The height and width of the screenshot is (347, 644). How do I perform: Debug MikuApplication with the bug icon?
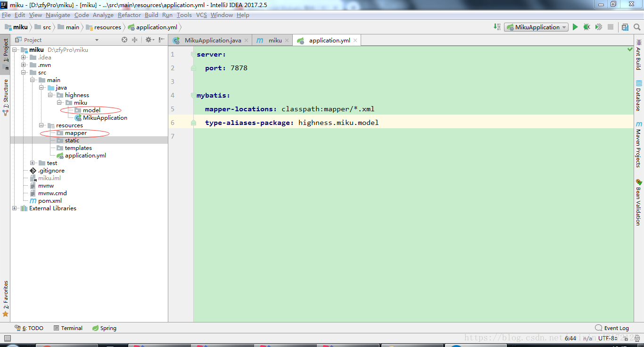586,27
